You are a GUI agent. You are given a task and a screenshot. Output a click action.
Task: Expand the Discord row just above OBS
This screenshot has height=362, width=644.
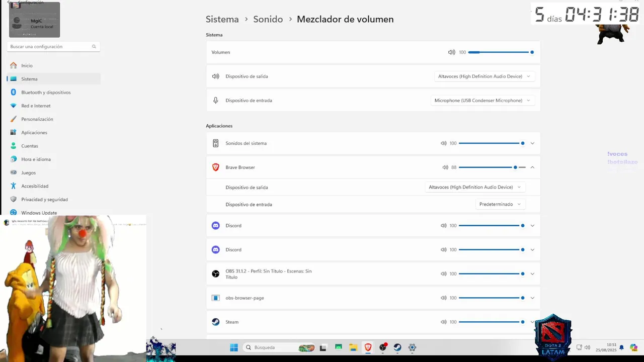coord(532,250)
